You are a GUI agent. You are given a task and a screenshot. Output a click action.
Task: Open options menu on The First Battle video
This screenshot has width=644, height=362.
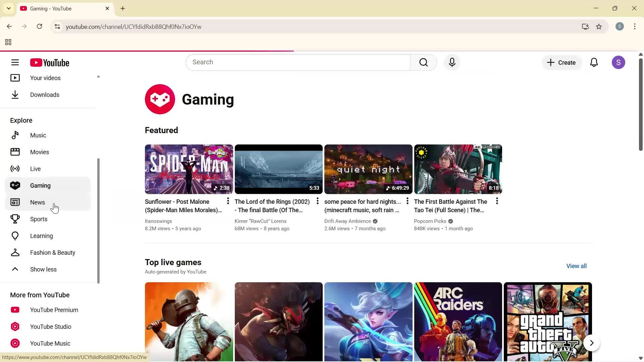497,201
